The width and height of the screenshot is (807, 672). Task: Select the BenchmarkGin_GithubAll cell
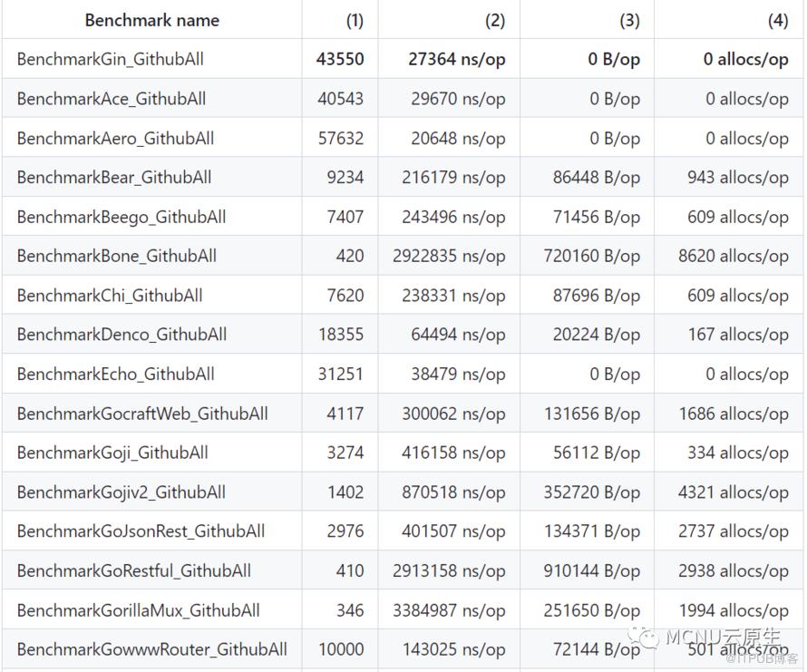pyautogui.click(x=110, y=59)
